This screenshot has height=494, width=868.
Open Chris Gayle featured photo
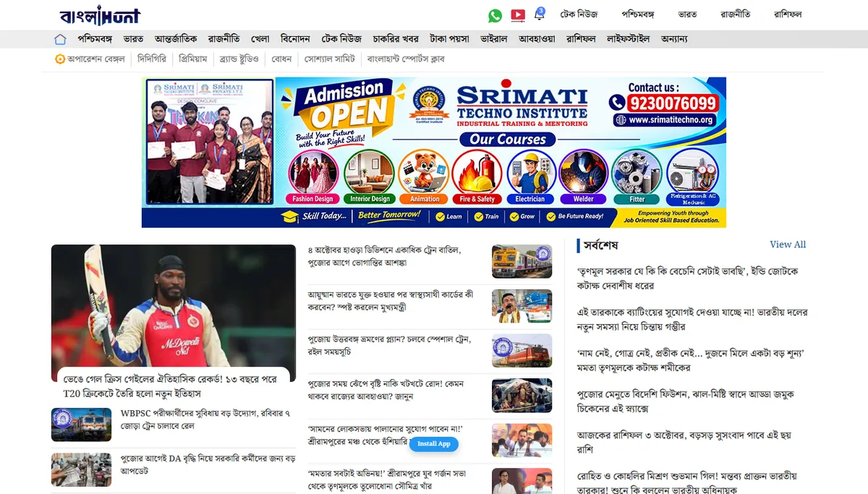tap(174, 313)
